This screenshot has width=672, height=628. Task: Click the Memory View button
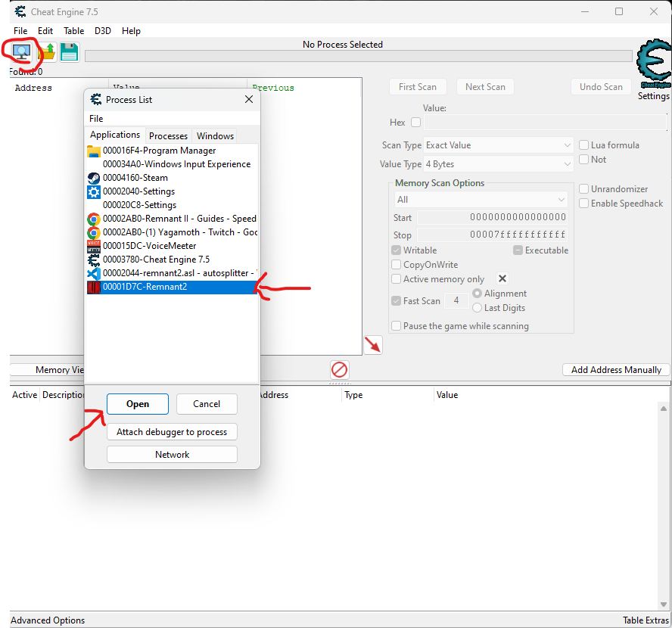pos(47,370)
